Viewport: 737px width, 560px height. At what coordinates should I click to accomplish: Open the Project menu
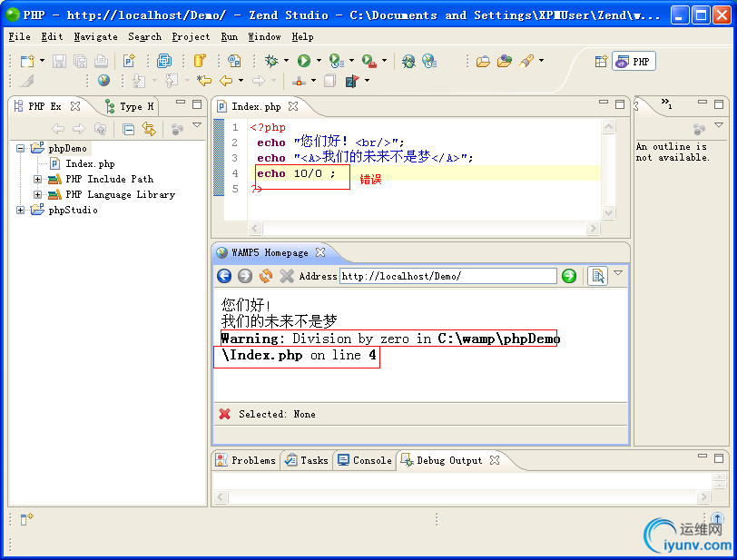[x=191, y=36]
